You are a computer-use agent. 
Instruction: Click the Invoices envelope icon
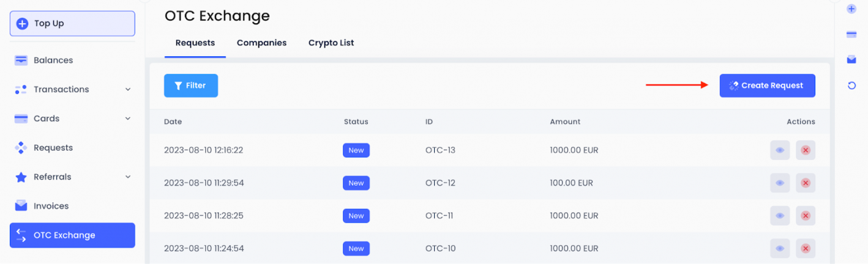click(x=21, y=206)
